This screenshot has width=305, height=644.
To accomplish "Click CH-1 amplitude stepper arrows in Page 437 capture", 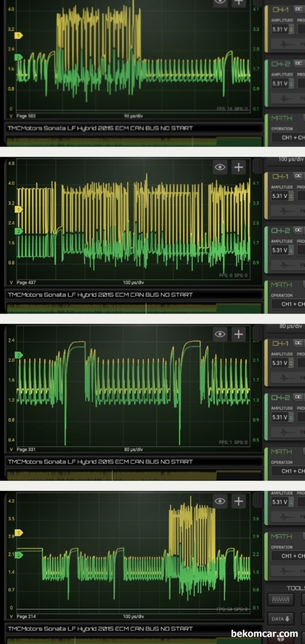I will (x=291, y=196).
